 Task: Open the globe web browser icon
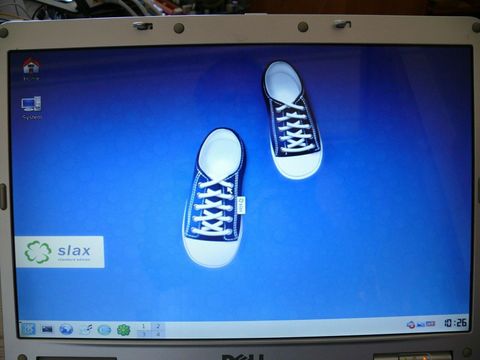tap(66, 330)
